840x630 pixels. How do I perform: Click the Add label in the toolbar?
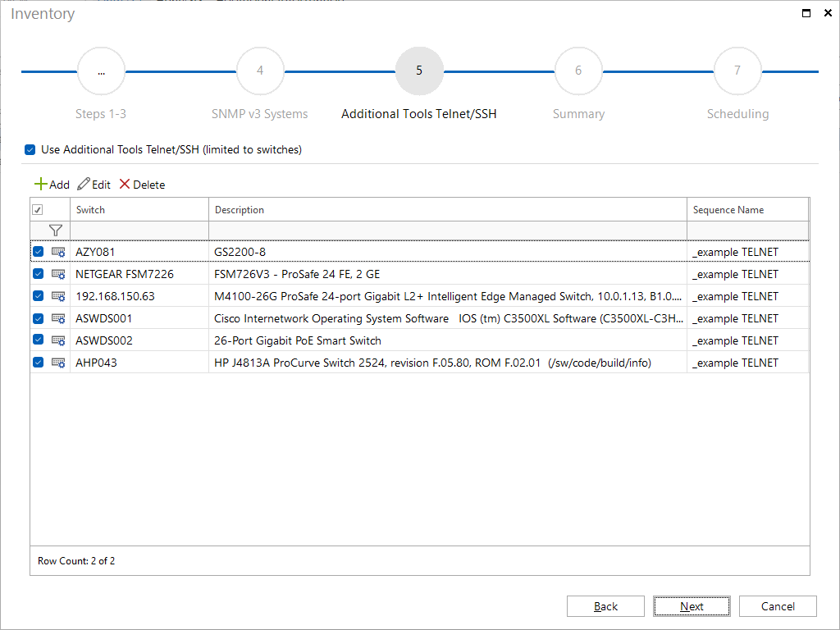click(x=59, y=185)
